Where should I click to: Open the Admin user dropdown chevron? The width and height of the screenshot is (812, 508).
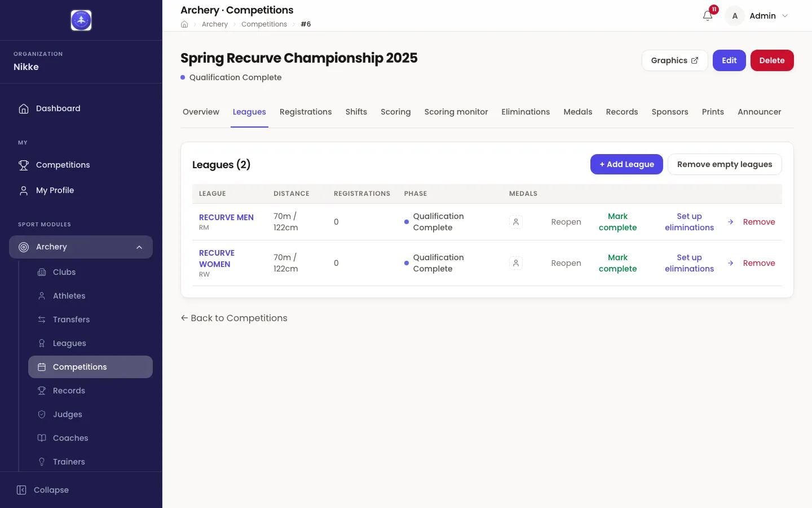pyautogui.click(x=785, y=16)
